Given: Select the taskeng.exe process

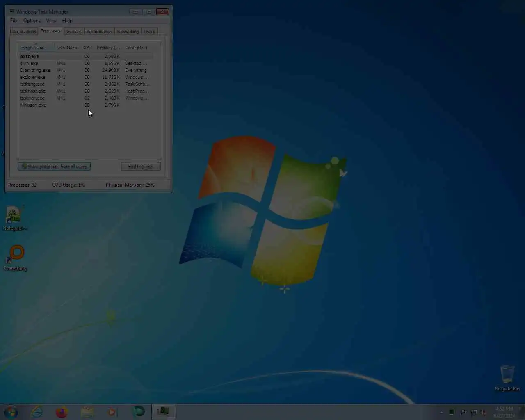Looking at the screenshot, I should coord(86,84).
